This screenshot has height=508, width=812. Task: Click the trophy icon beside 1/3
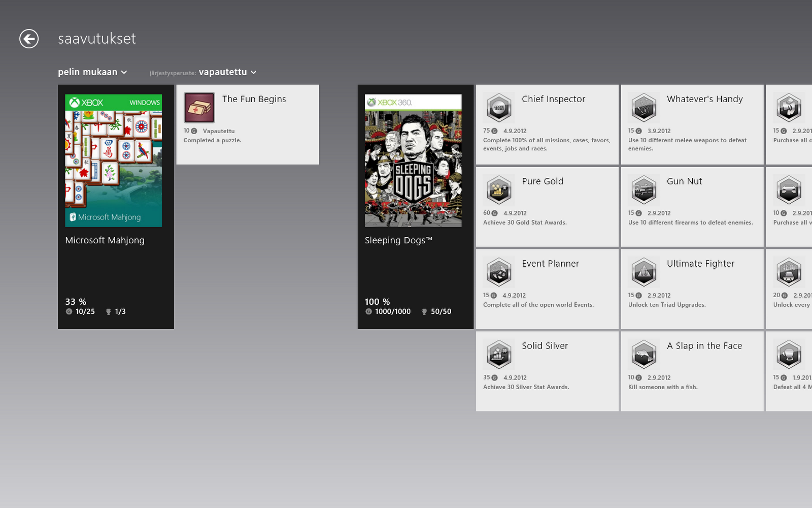108,312
